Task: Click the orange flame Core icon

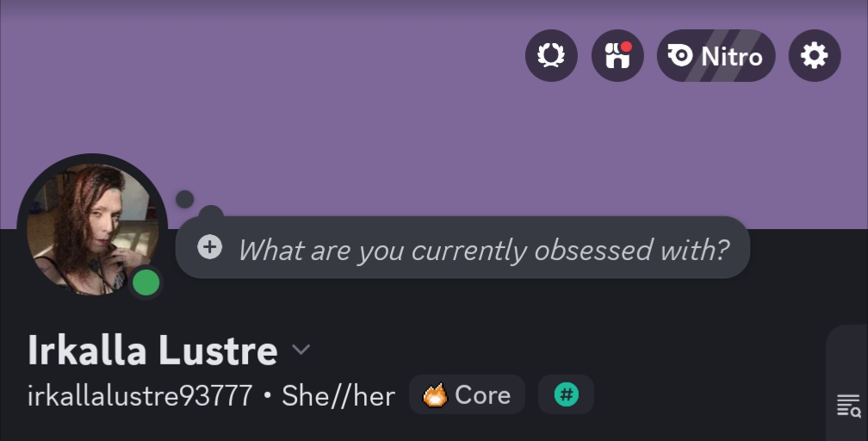Action: [435, 395]
